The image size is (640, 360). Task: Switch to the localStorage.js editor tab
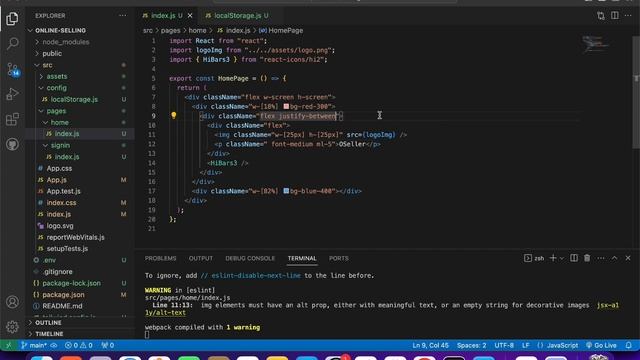click(237, 16)
